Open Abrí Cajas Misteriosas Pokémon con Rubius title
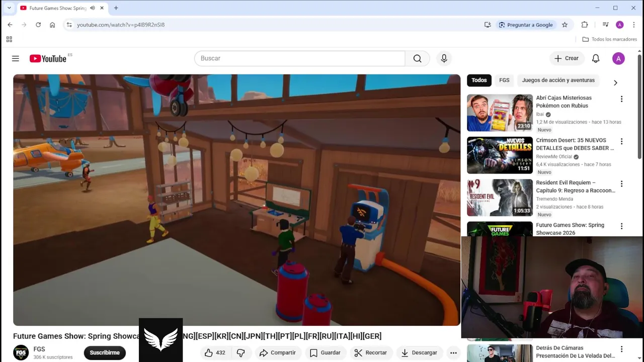This screenshot has width=644, height=362. point(564,102)
